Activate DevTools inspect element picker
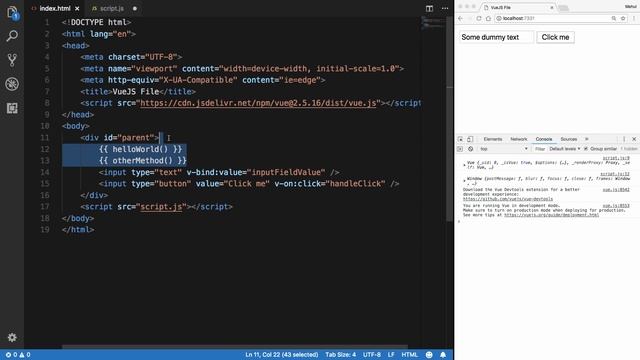This screenshot has width=640, height=360. click(x=460, y=139)
